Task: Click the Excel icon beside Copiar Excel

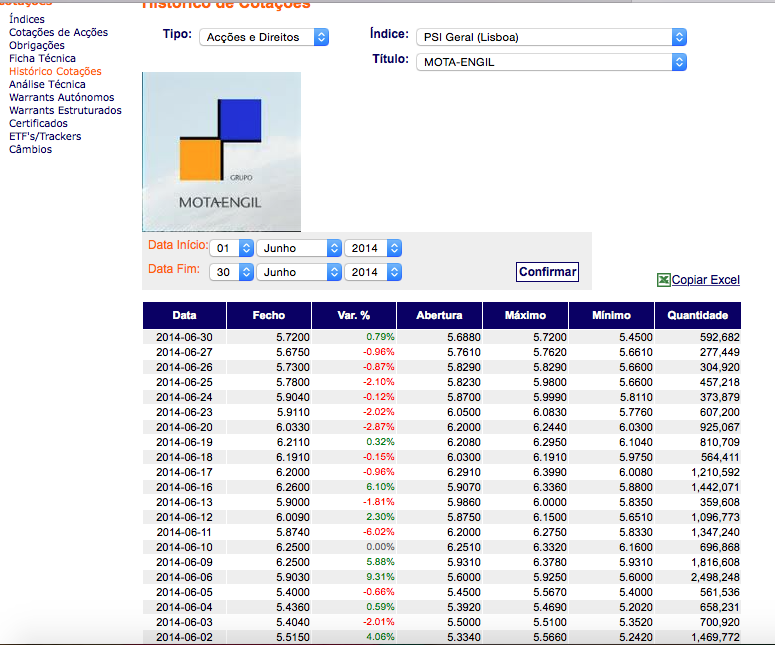Action: point(663,280)
